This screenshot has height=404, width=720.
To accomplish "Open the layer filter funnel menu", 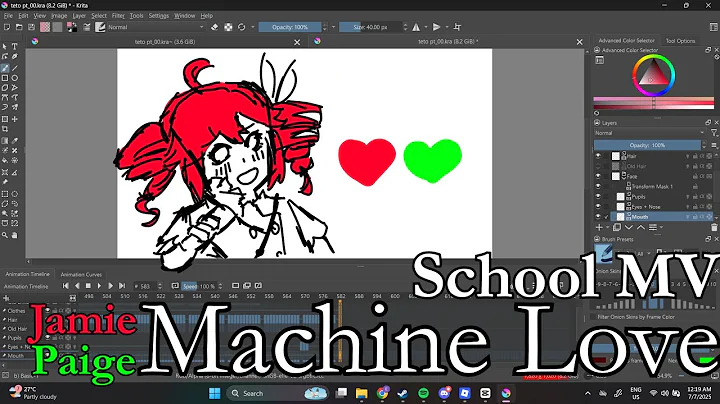I will (x=714, y=133).
